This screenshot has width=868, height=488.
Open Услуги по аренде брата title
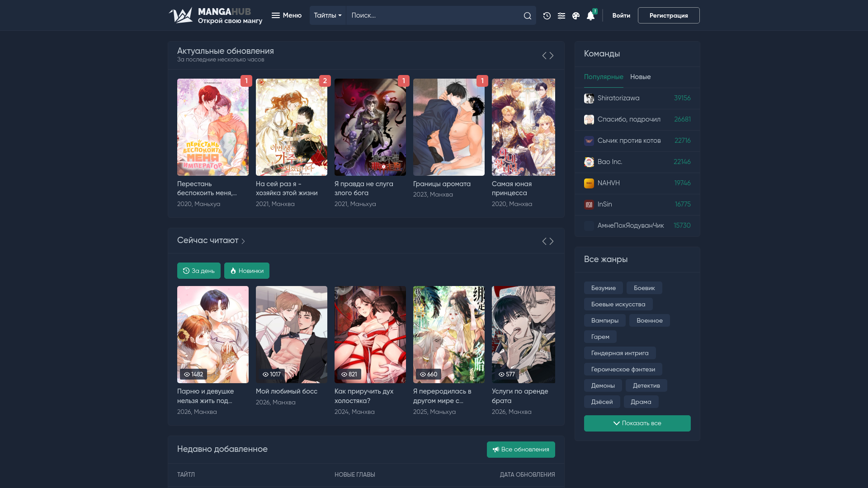pos(520,396)
